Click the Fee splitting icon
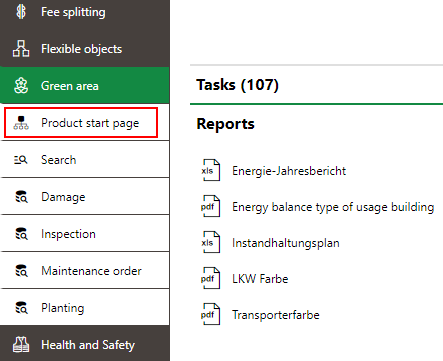The height and width of the screenshot is (361, 443). point(21,12)
